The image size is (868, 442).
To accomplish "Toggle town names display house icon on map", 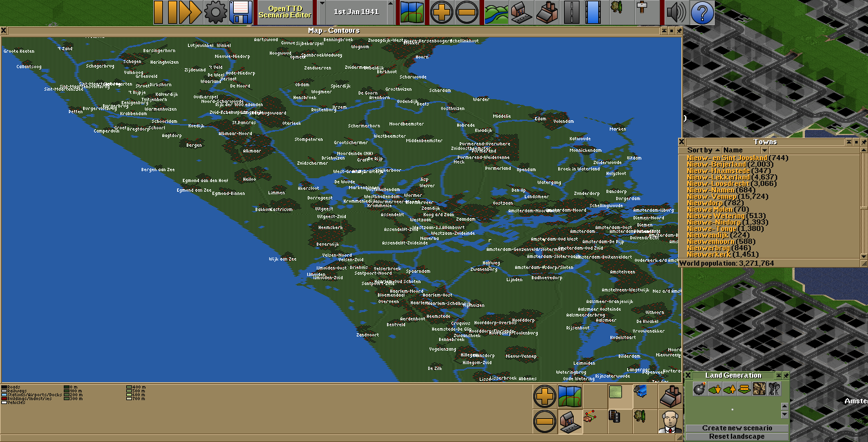I will pos(570,422).
